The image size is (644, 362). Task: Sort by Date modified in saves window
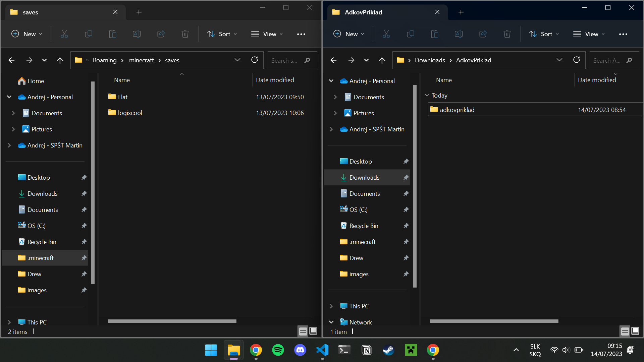[275, 80]
